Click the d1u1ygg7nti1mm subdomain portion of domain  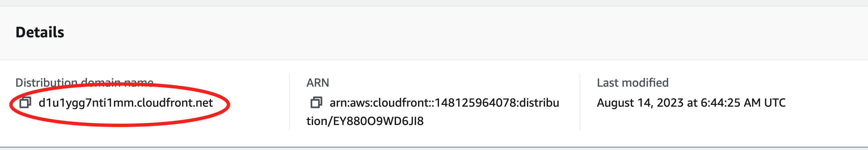[86, 103]
